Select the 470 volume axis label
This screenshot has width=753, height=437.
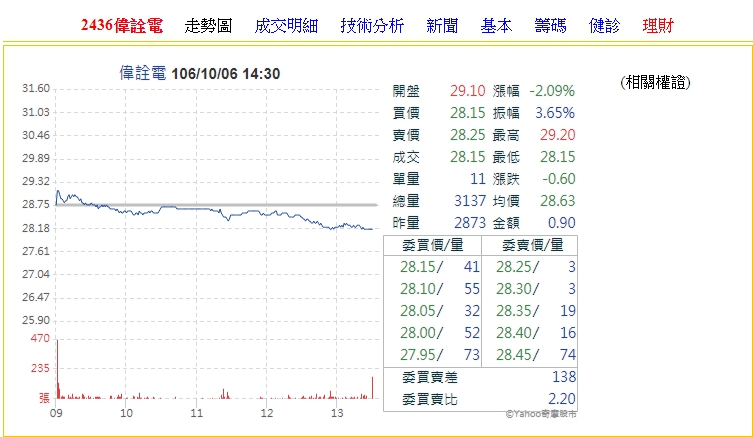(x=40, y=338)
